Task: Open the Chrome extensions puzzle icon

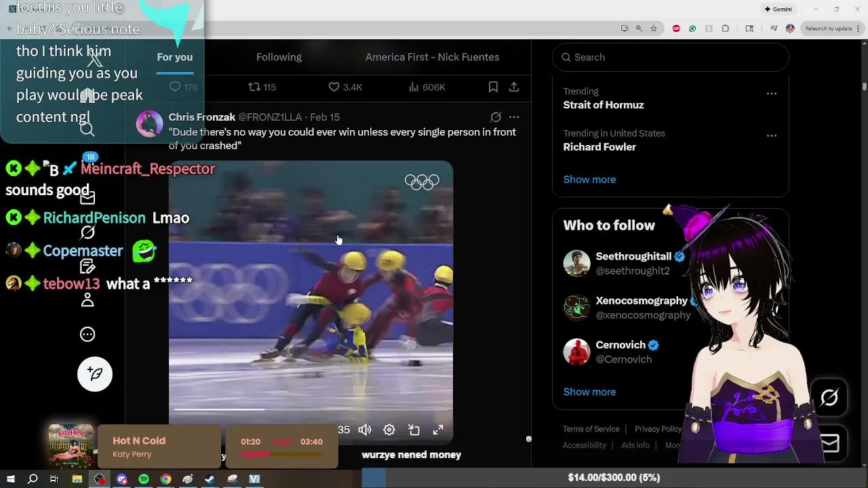Action: click(726, 28)
